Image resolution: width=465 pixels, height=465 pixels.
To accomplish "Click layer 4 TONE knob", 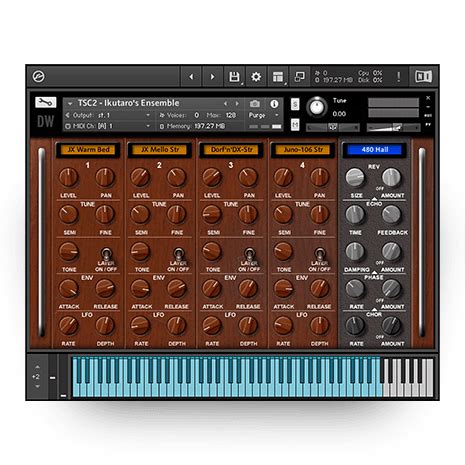I will click(x=283, y=251).
